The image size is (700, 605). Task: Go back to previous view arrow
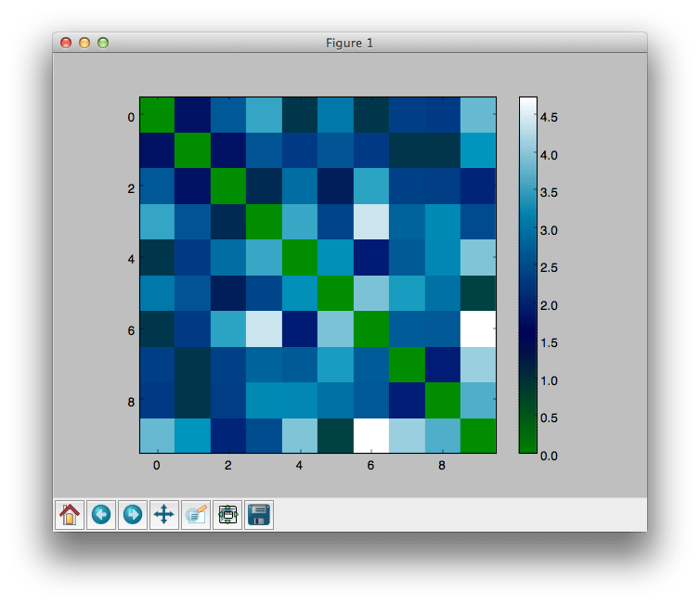click(101, 515)
